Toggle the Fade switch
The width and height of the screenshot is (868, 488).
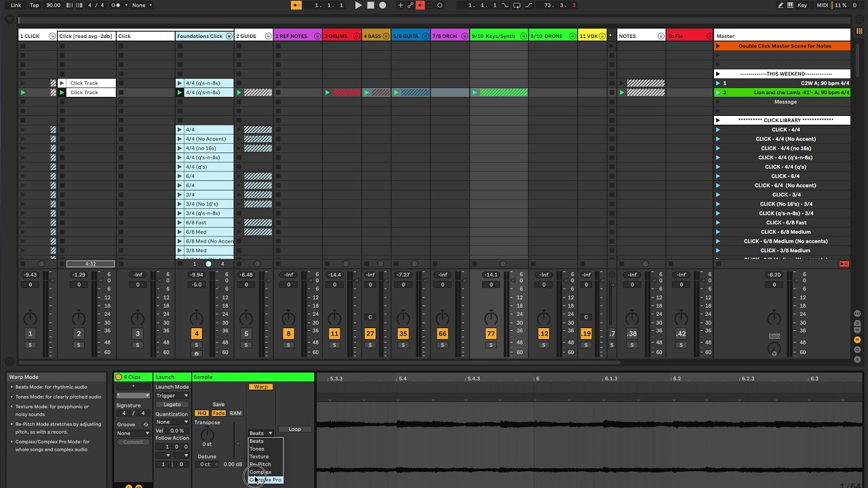[x=218, y=413]
